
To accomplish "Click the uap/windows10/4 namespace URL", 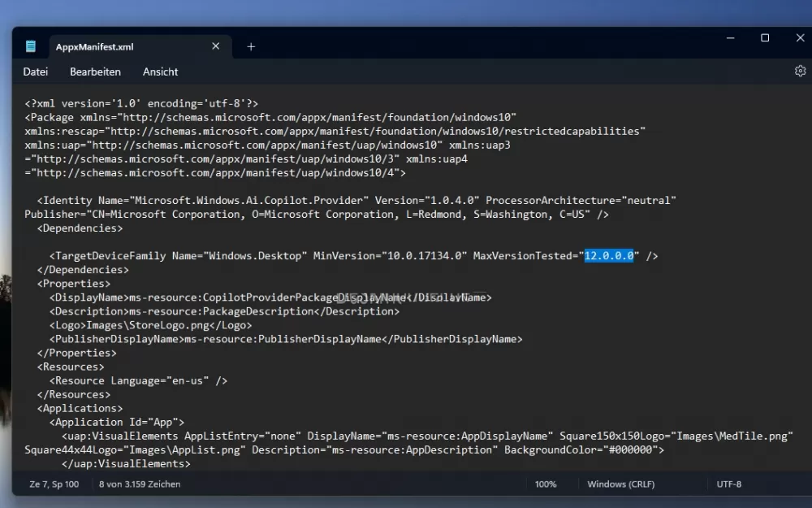I will 215,173.
